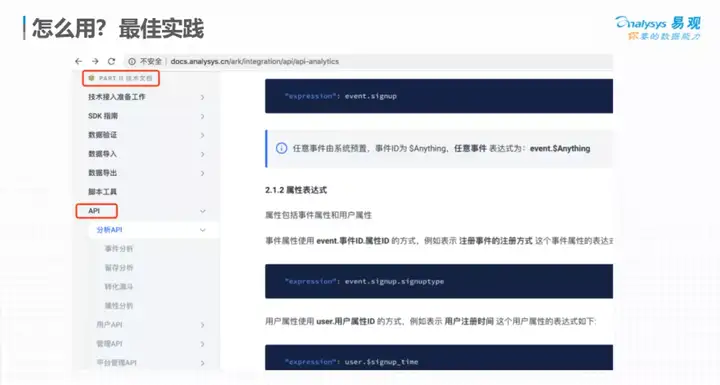Screen dimensions: 720x385
Task: Open the 属性分析 subpage
Action: click(x=119, y=306)
